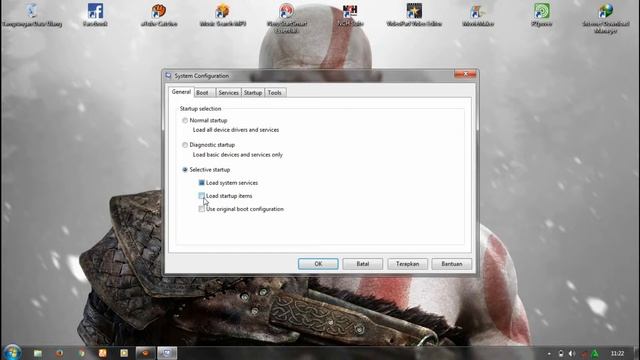Show hidden system tray icons
This screenshot has width=640, height=360.
pos(549,354)
